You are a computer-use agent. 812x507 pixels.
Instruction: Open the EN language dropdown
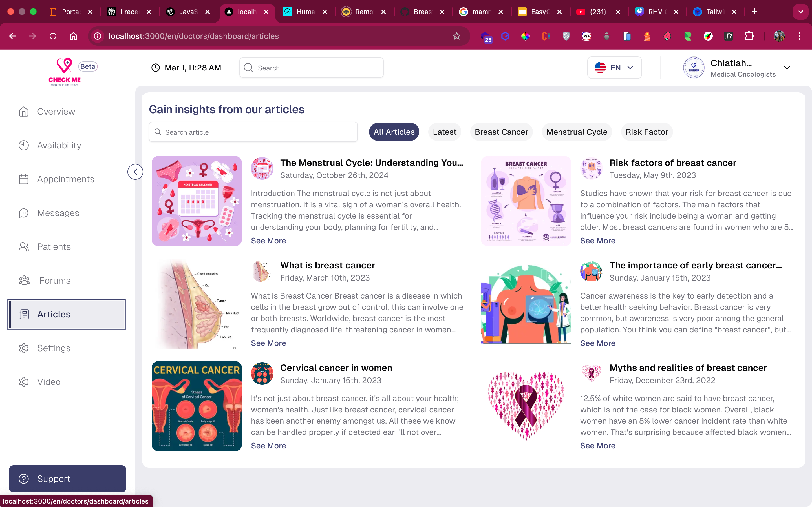[x=614, y=68]
